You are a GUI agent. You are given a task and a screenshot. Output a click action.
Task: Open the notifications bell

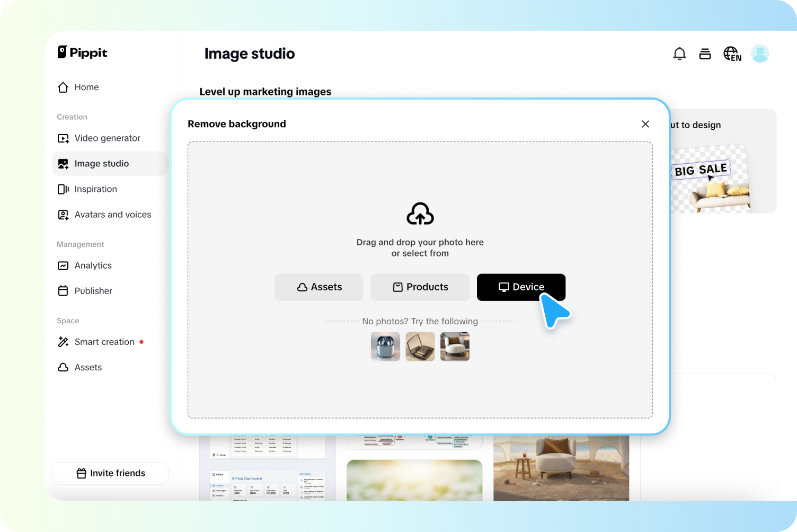point(679,54)
